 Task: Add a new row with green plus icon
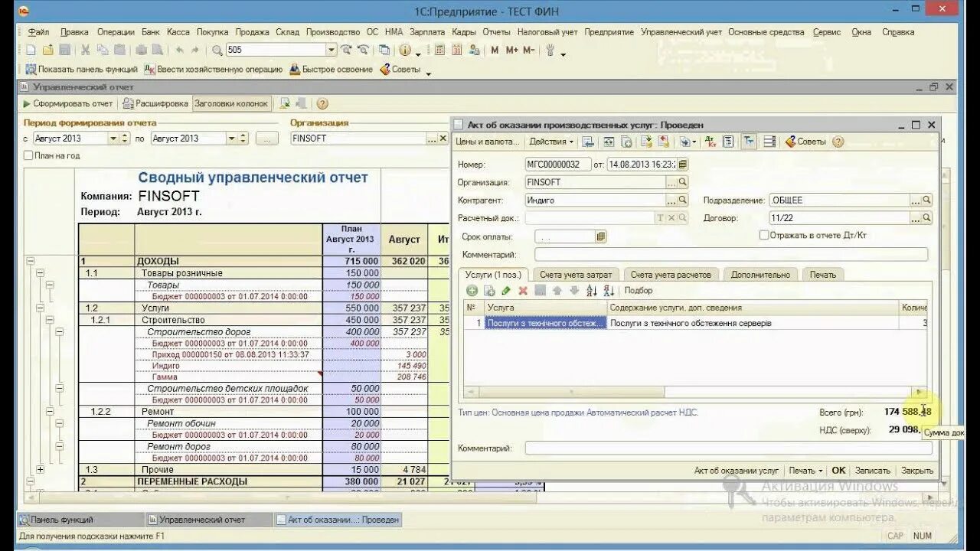point(472,291)
